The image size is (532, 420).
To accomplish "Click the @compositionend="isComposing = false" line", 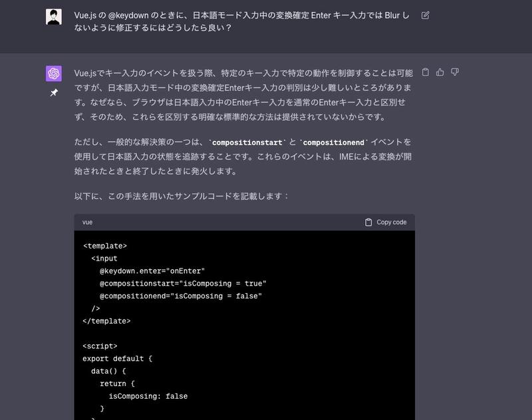I will pyautogui.click(x=180, y=296).
